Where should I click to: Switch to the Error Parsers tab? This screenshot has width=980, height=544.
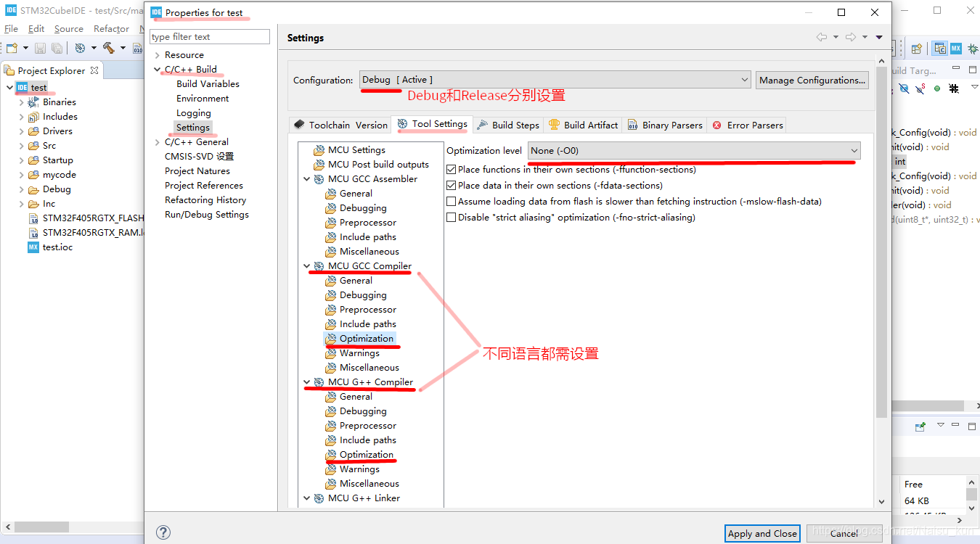coord(747,125)
